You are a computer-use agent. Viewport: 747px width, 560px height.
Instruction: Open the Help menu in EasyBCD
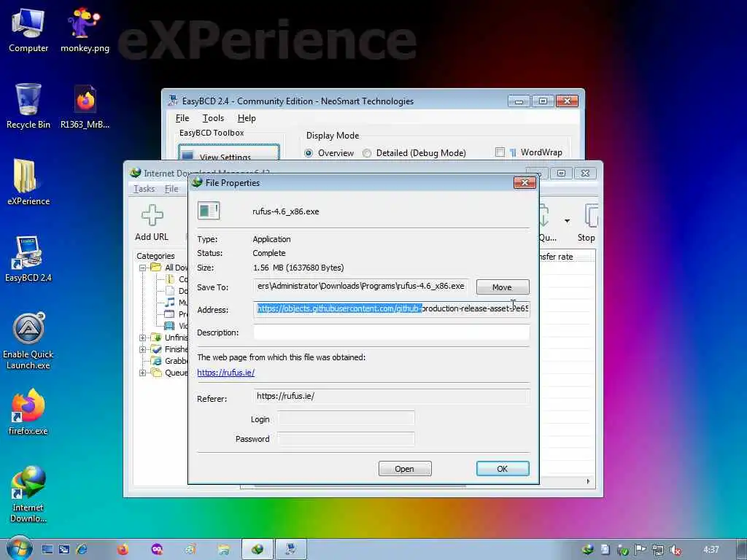click(247, 118)
